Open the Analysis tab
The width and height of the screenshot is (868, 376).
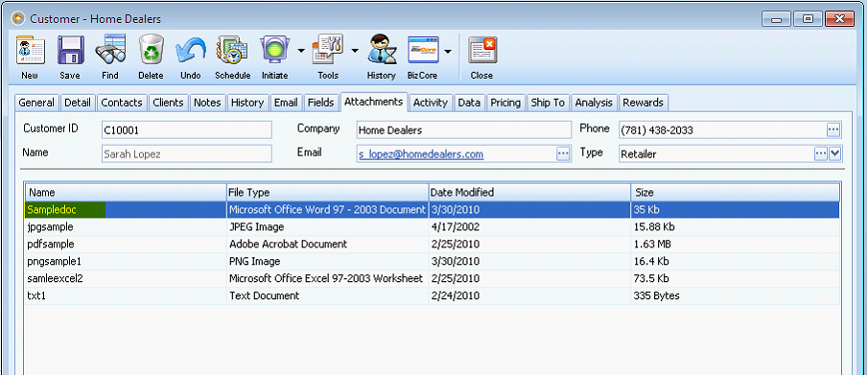[x=594, y=103]
